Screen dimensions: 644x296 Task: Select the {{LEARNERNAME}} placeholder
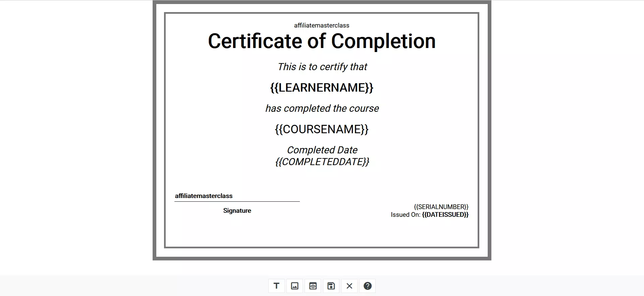point(322,88)
